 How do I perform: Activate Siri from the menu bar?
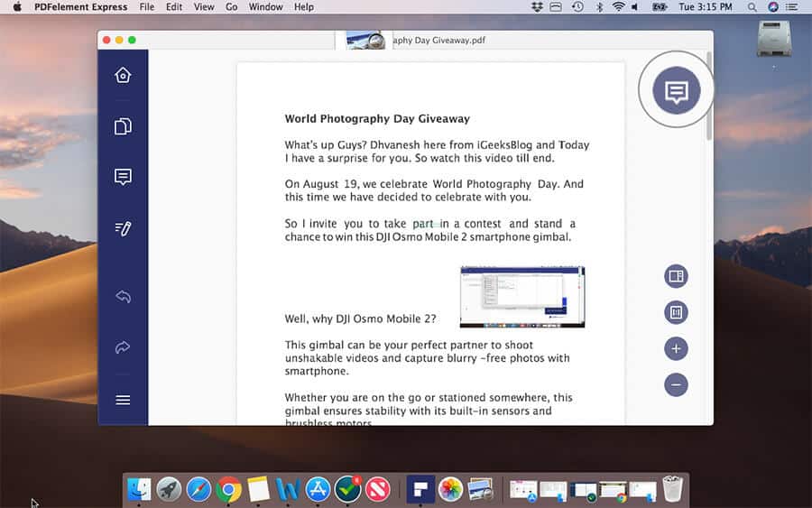tap(772, 6)
